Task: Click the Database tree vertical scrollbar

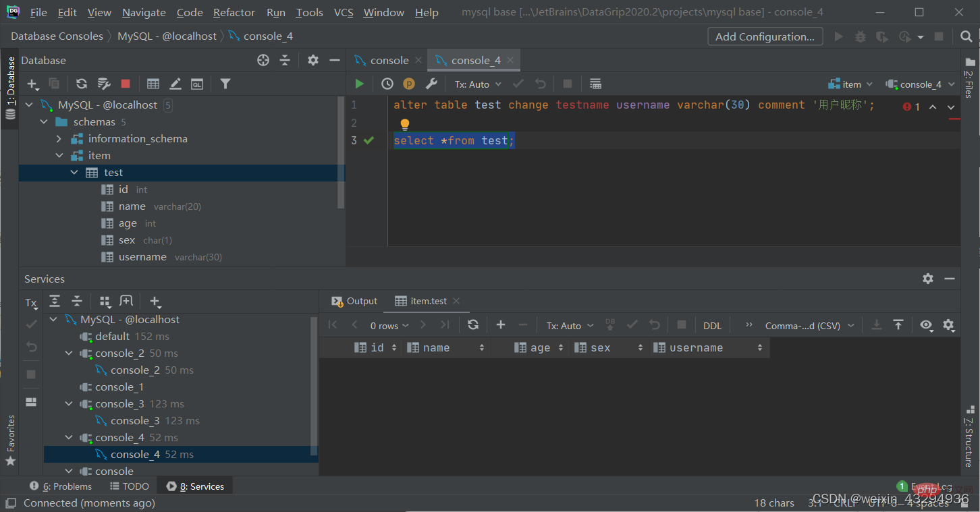Action: [341, 154]
